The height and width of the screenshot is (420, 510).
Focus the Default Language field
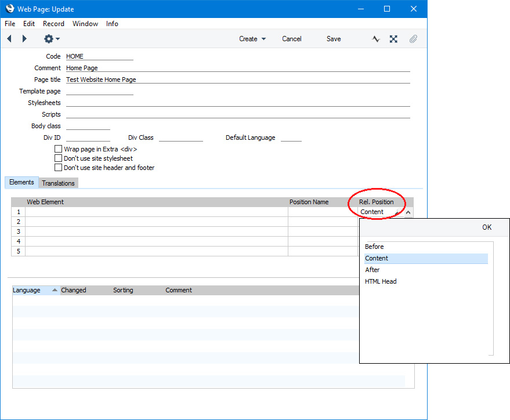(x=291, y=138)
